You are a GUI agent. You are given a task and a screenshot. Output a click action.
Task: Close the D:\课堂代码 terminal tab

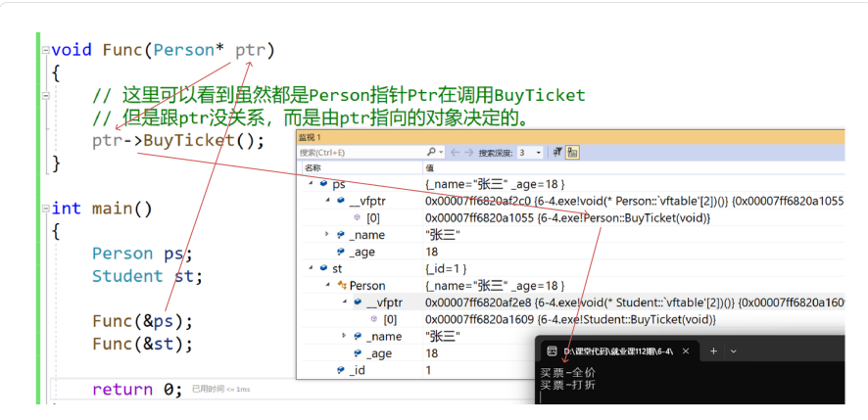(686, 350)
